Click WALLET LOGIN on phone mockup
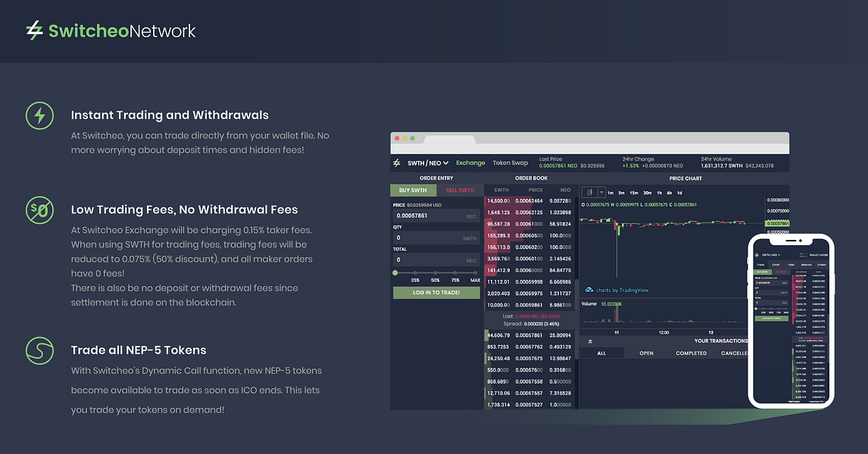The width and height of the screenshot is (868, 454). pos(819,255)
